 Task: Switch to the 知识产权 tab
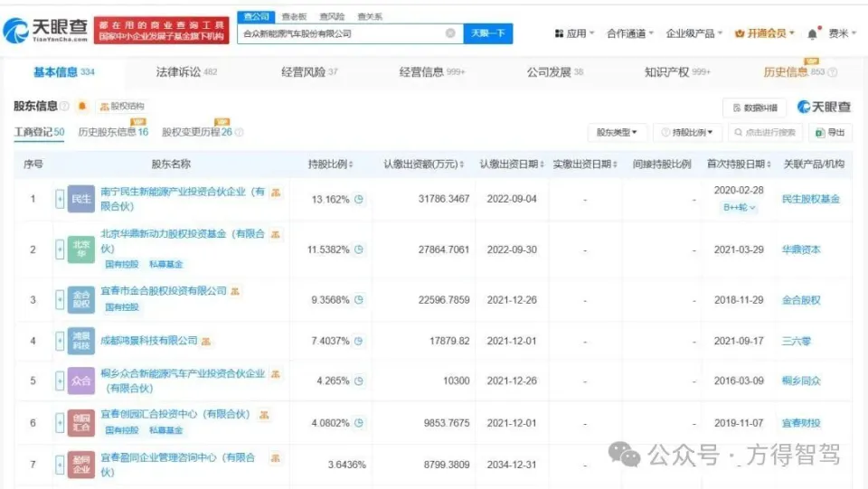click(x=677, y=72)
